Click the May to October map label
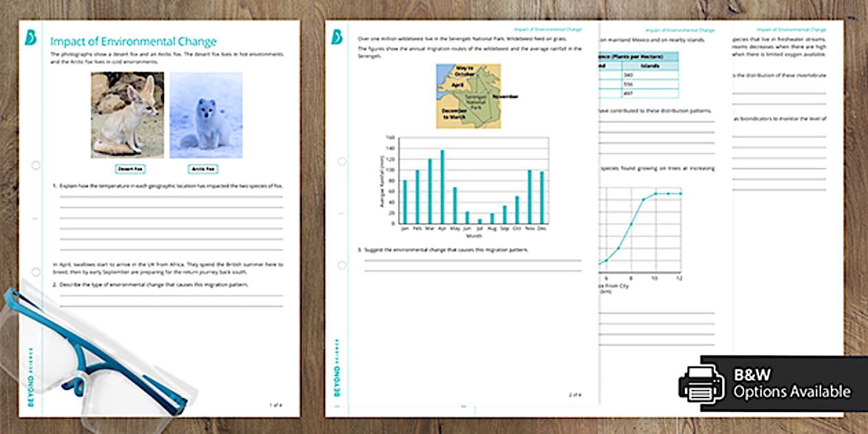This screenshot has height=434, width=868. pyautogui.click(x=464, y=69)
